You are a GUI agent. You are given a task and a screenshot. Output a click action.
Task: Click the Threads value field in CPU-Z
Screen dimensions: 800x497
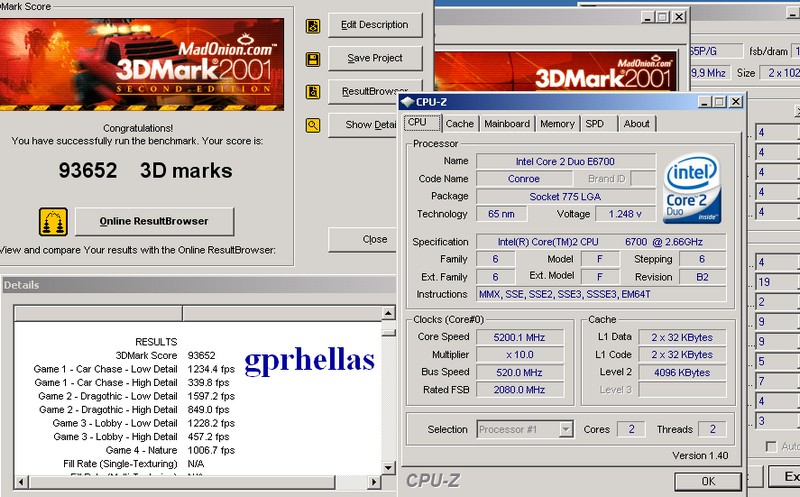pyautogui.click(x=712, y=430)
